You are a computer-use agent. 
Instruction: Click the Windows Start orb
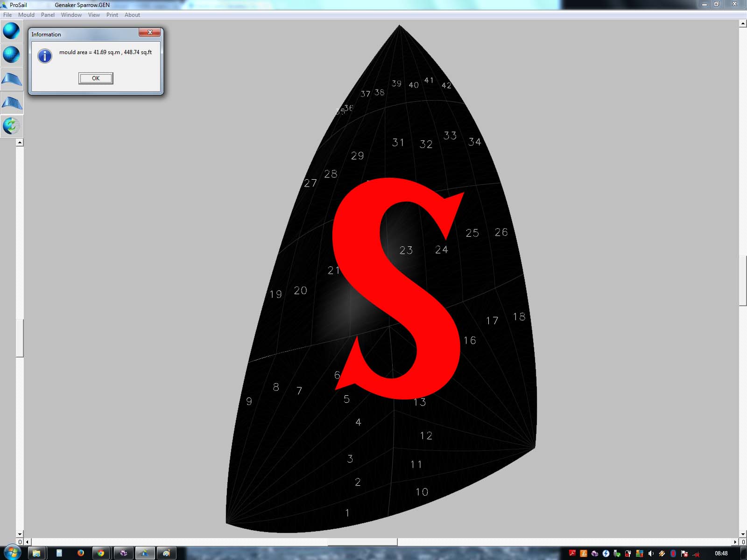12,553
